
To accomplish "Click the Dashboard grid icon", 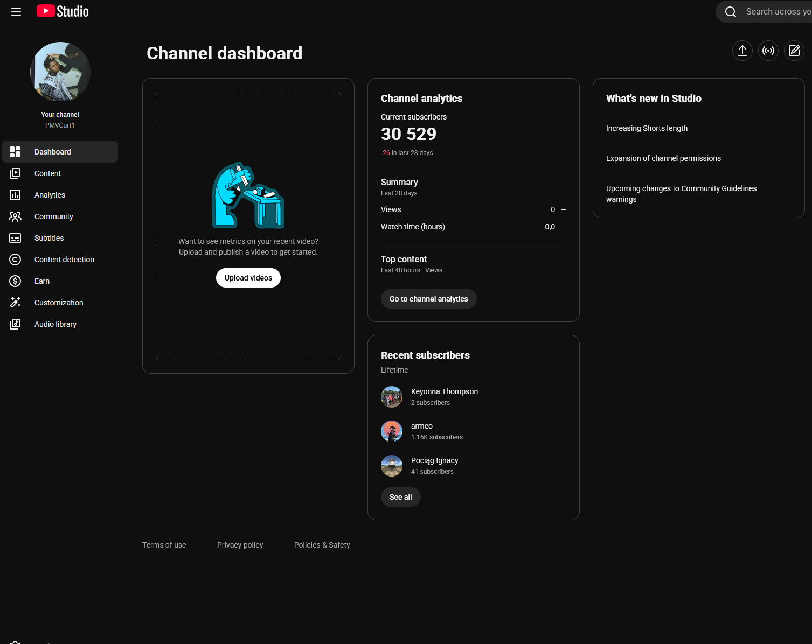I will 15,152.
